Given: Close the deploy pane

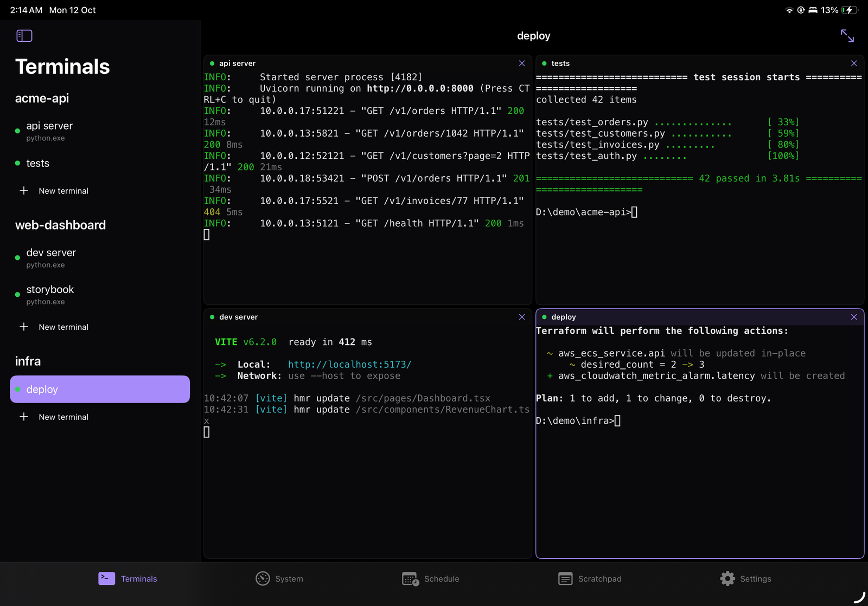Looking at the screenshot, I should pos(854,317).
